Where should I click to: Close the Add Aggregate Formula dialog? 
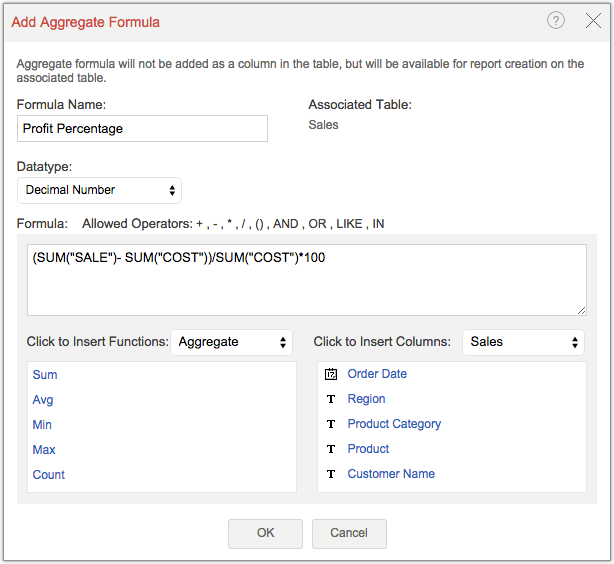click(593, 21)
